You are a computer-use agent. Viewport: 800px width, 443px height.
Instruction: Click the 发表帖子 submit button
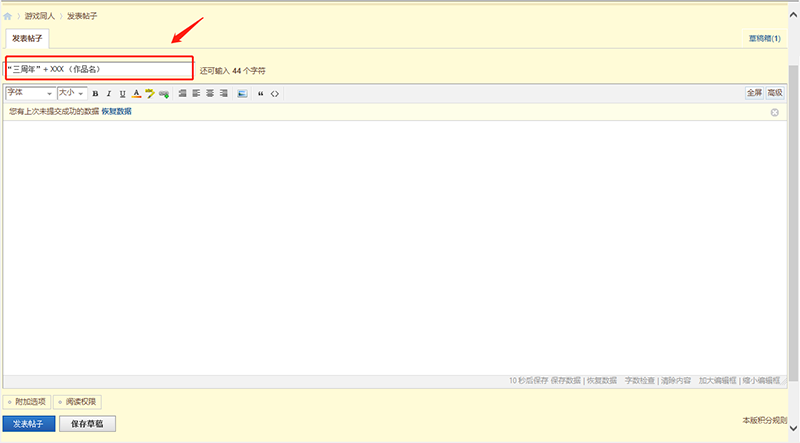click(28, 424)
